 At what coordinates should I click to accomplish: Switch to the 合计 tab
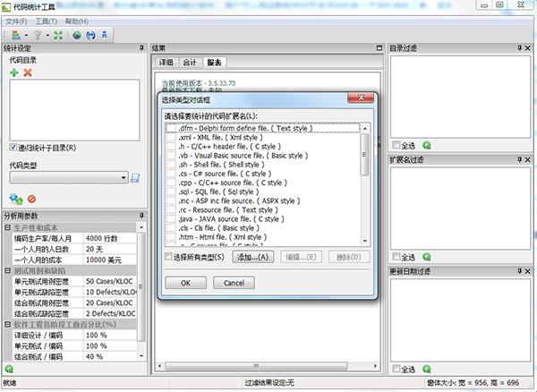click(190, 63)
